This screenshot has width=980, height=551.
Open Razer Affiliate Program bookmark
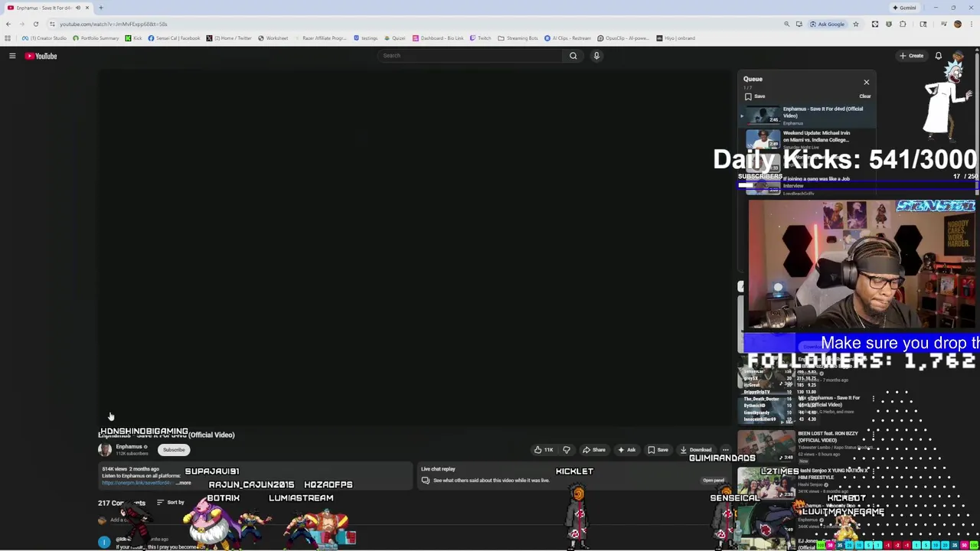pos(320,38)
